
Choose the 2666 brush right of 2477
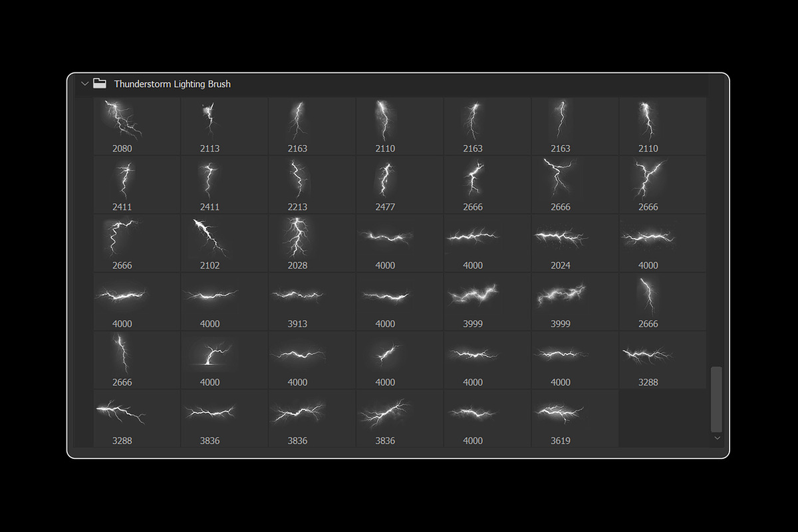pyautogui.click(x=487, y=185)
